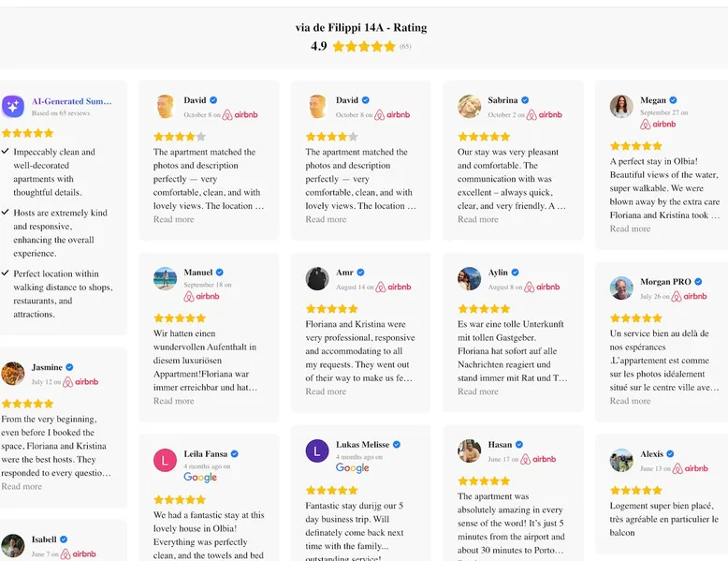The image size is (728, 561).
Task: Expand Sabrina's review with Read more
Action: 477,219
